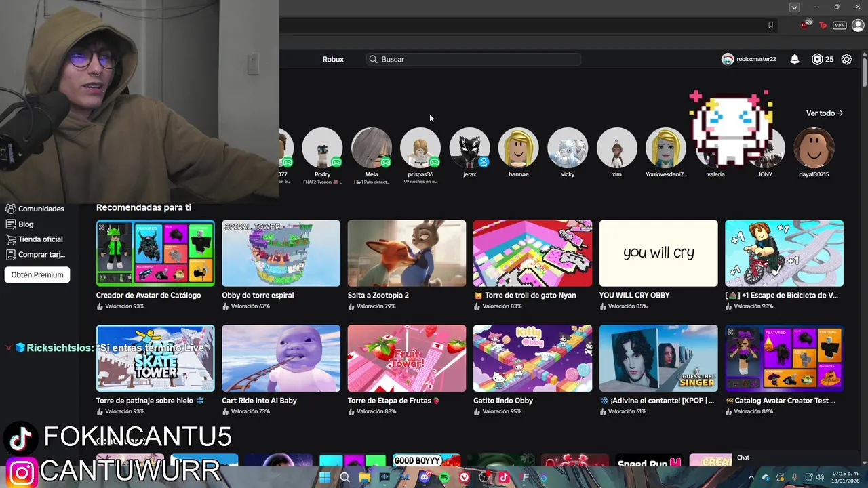Open Comprar tarjeta in the sidebar
Screen dimensions: 868x488
tap(35, 254)
